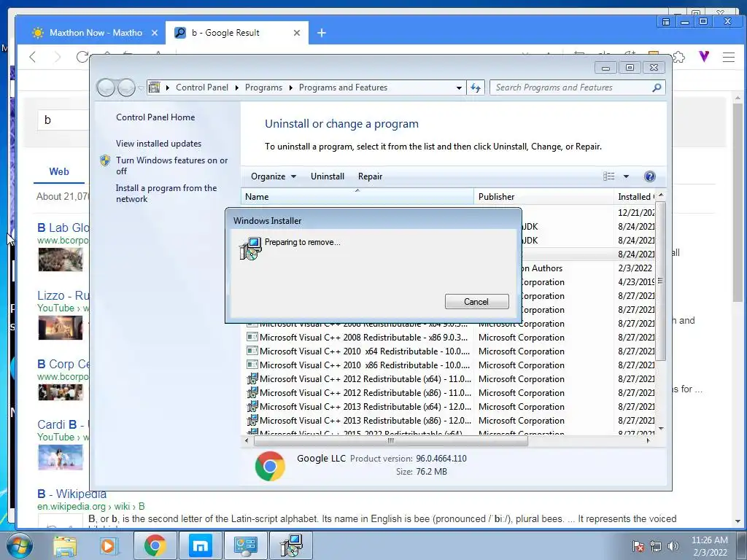Click the Maxthon forward navigation arrow
The height and width of the screenshot is (560, 747).
pos(57,57)
